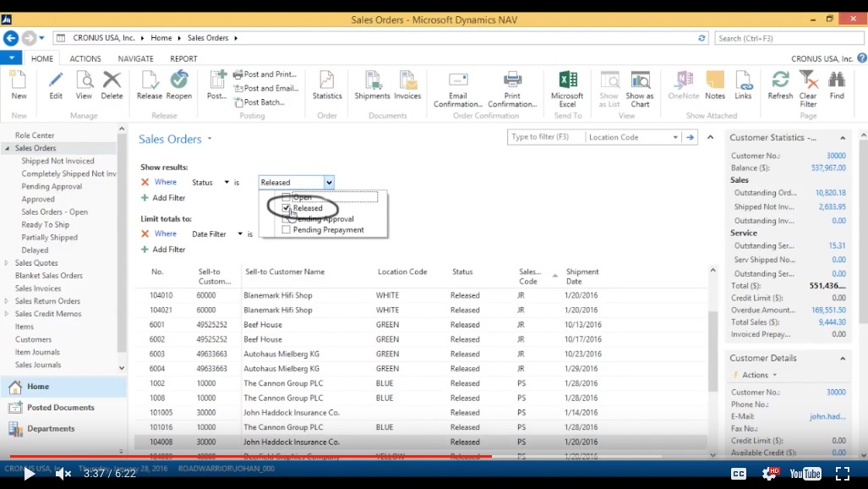Open the Notes icon

point(715,80)
